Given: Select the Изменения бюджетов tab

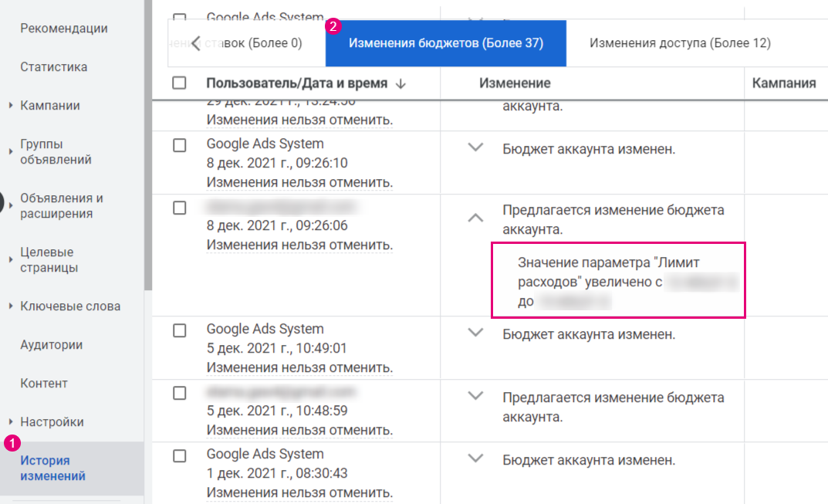Looking at the screenshot, I should (445, 43).
